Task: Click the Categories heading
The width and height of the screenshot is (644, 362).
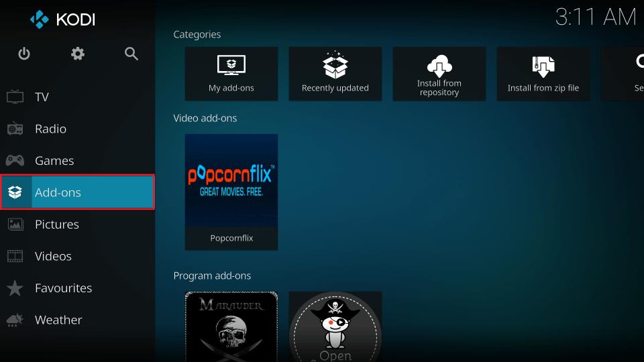Action: pyautogui.click(x=197, y=34)
